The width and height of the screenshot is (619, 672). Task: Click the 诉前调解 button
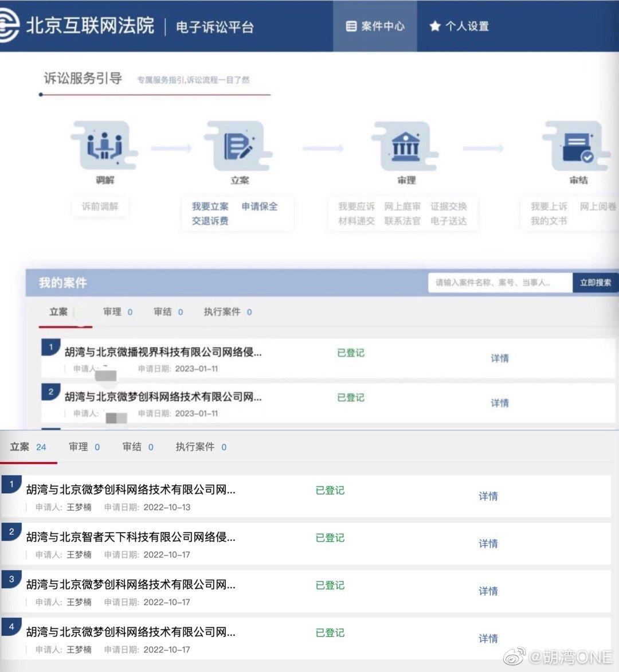point(100,206)
